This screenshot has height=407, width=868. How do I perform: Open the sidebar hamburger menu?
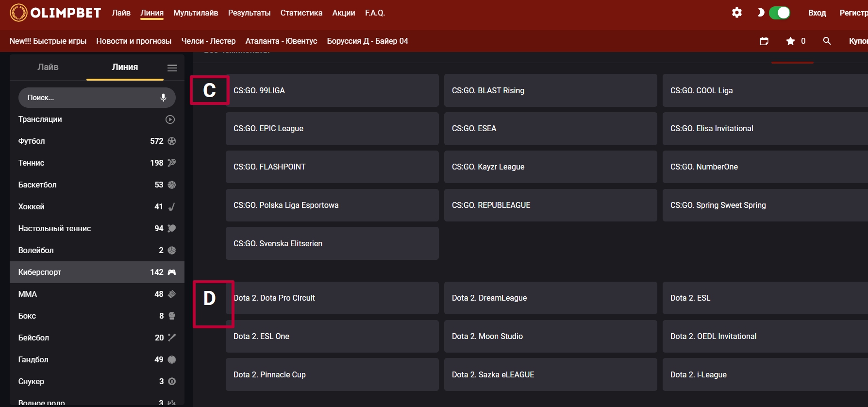(172, 68)
